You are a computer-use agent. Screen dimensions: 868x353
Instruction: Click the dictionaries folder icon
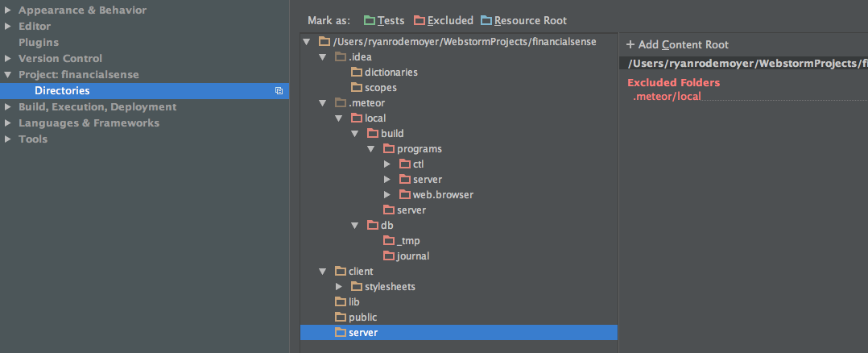coord(357,72)
